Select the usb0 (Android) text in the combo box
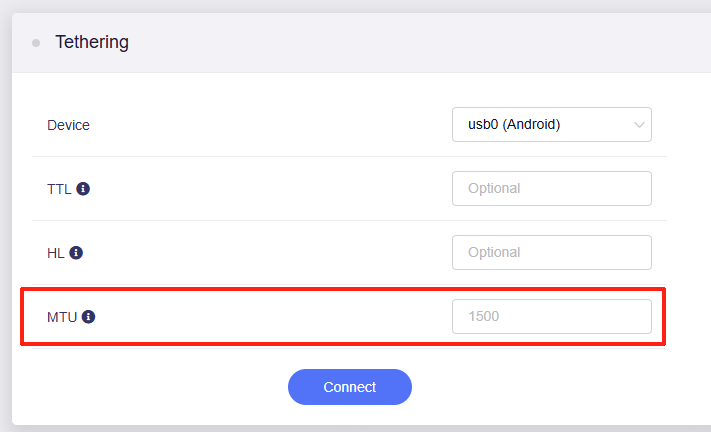This screenshot has height=432, width=711. click(514, 125)
